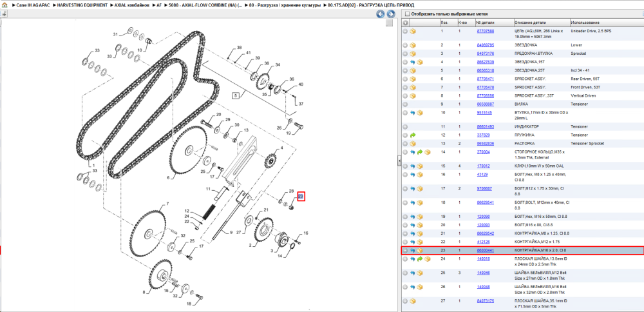Click box icon for part 84073175
Image resolution: width=644 pixels, height=312 pixels.
[413, 301]
